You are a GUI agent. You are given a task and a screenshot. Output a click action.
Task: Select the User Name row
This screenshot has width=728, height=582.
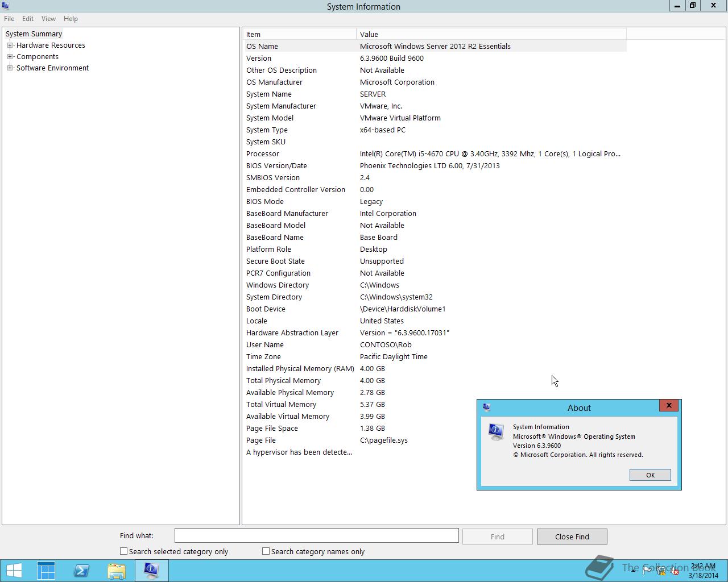pyautogui.click(x=435, y=344)
